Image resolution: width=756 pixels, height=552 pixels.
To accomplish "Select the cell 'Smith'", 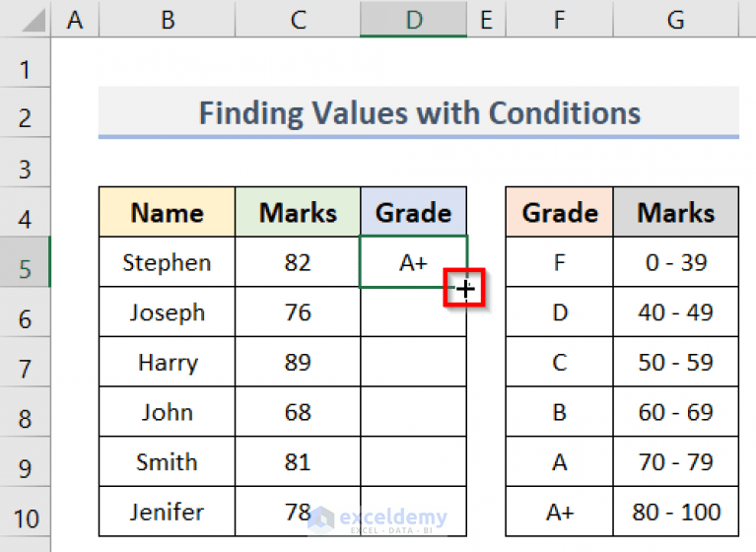I will click(x=168, y=462).
